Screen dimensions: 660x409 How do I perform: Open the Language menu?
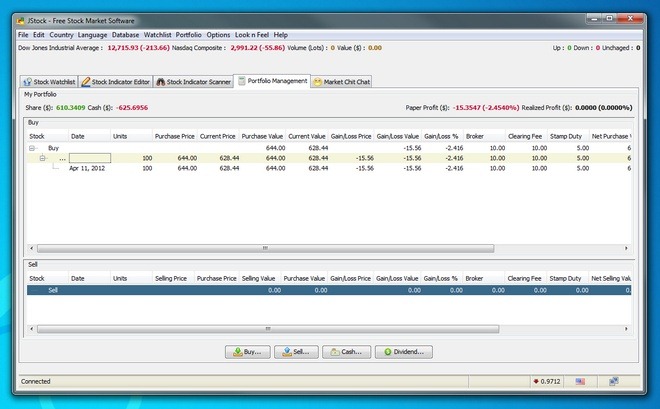coord(92,35)
